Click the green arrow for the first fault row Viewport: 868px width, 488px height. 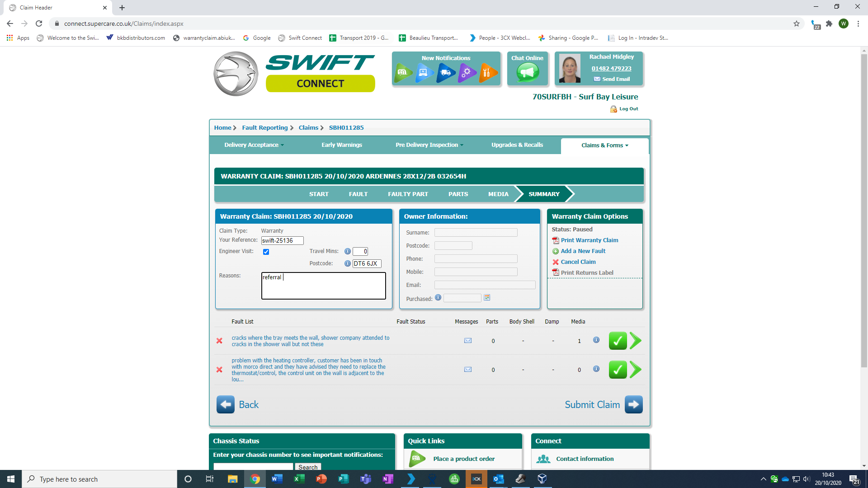point(636,341)
